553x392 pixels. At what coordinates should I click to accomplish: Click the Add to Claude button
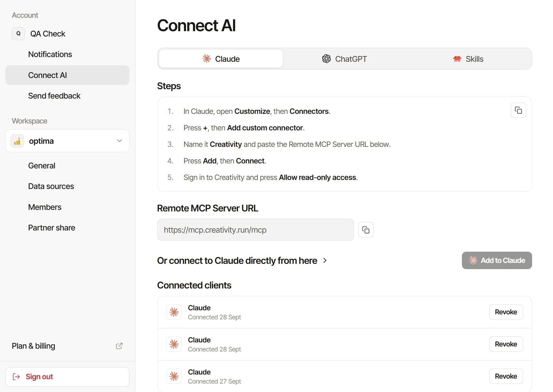click(x=497, y=260)
